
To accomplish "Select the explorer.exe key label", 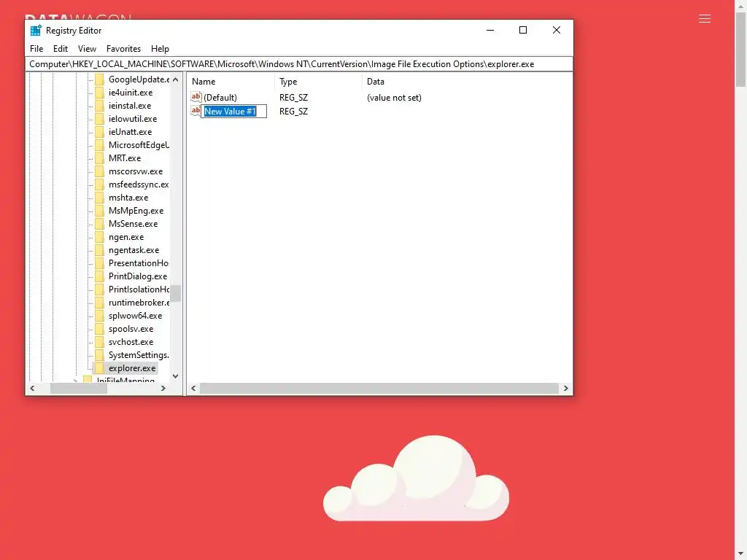I will tap(132, 368).
